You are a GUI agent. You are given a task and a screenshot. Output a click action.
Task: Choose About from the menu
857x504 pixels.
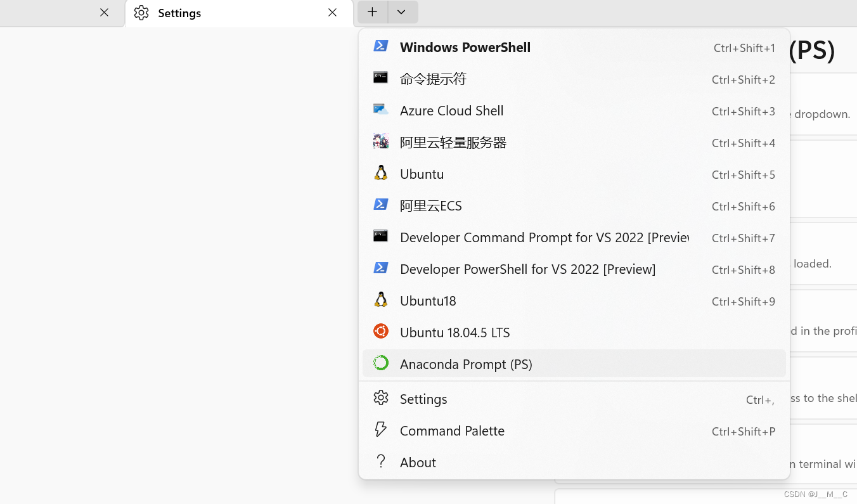click(574, 462)
